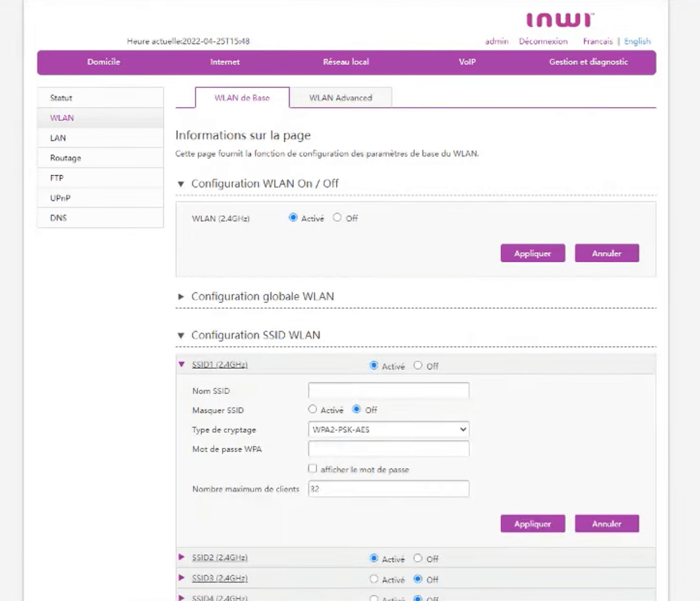This screenshot has width=700, height=601.
Task: Switch to the WLAN Advanced tab
Action: coord(341,98)
